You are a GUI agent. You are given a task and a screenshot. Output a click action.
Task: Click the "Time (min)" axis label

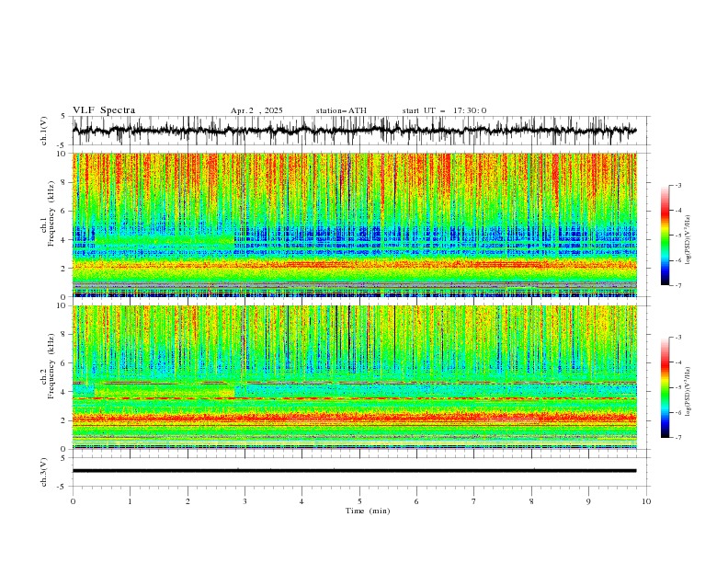click(x=368, y=511)
